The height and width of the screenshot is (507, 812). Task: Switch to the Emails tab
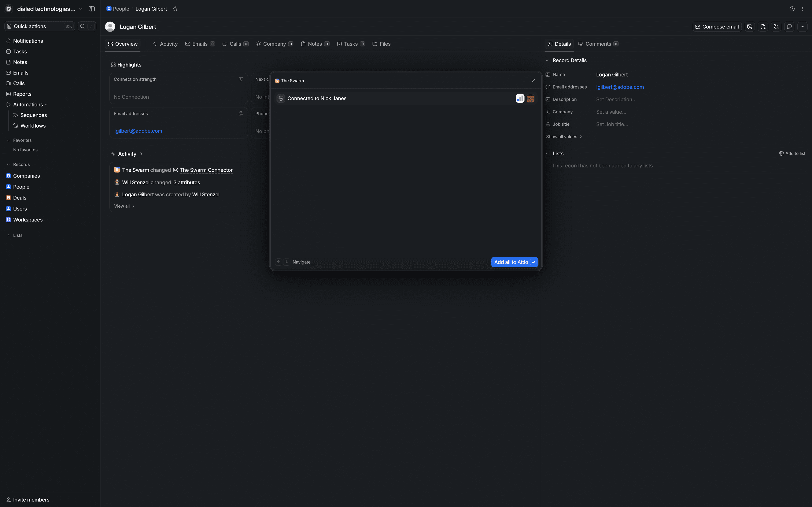point(200,44)
